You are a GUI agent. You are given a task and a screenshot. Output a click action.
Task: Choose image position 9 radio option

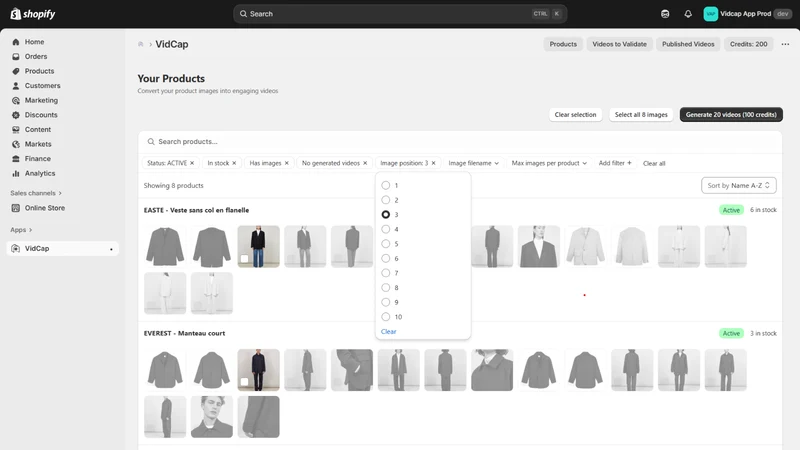[386, 303]
